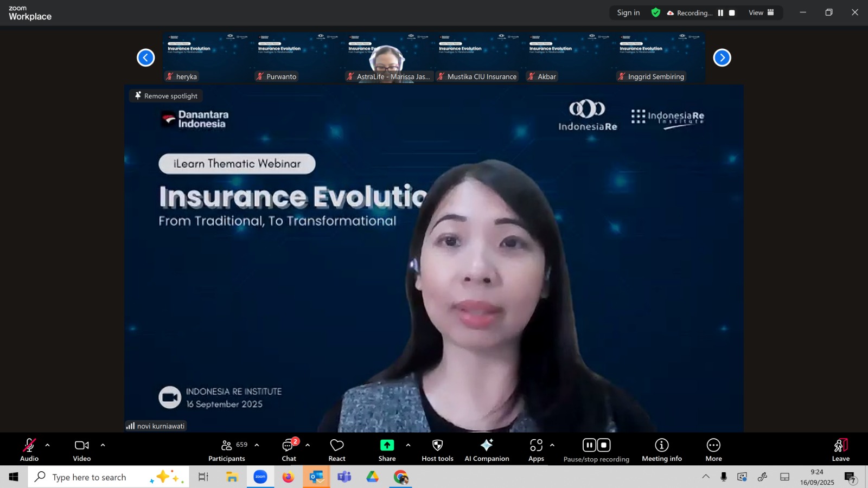Select AstraLife Marissa video thumbnail

[x=388, y=57]
